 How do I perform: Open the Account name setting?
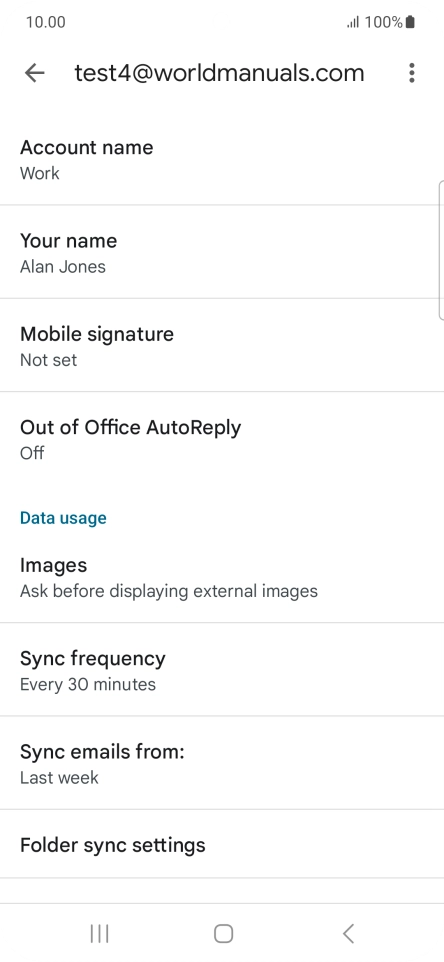(222, 160)
